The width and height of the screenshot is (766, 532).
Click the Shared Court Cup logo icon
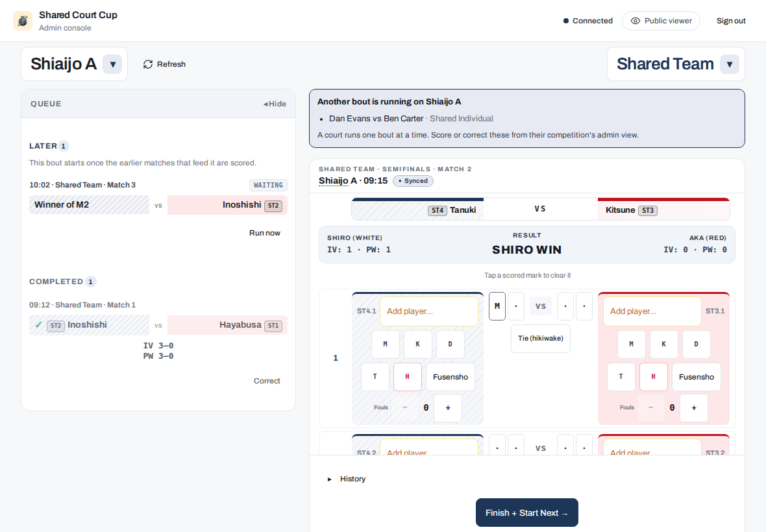coord(23,21)
